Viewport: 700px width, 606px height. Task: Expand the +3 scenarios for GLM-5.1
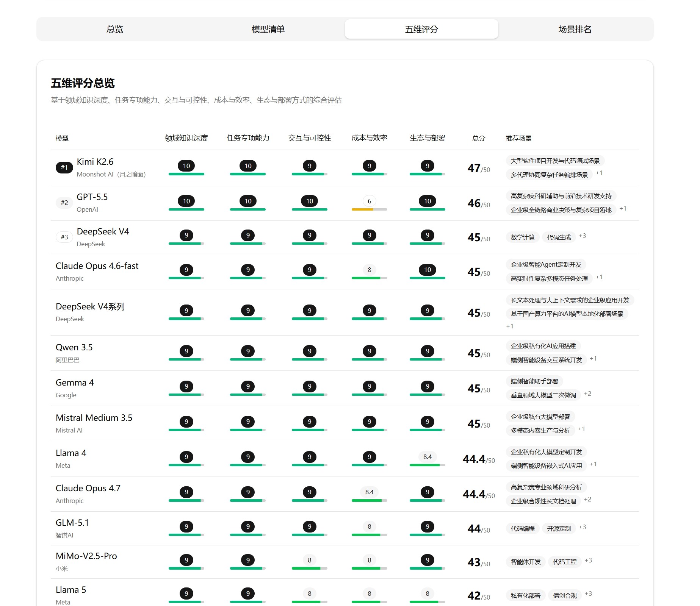pos(583,527)
